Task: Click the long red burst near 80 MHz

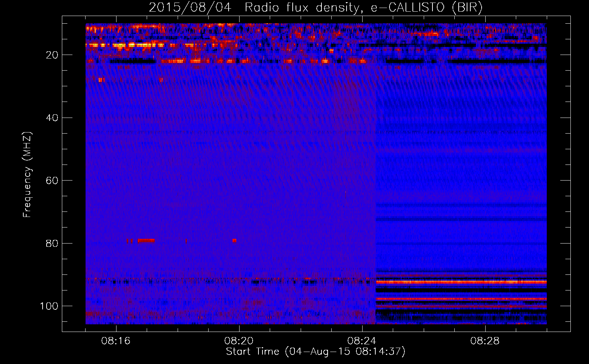Action: (x=146, y=241)
